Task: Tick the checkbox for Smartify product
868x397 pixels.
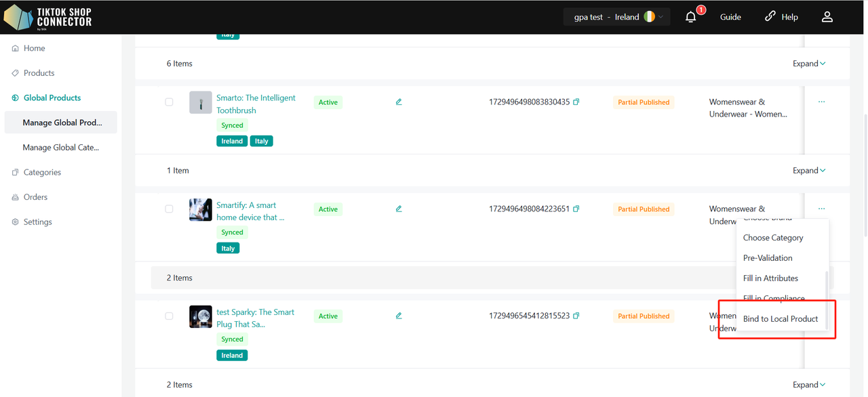Action: [x=169, y=209]
